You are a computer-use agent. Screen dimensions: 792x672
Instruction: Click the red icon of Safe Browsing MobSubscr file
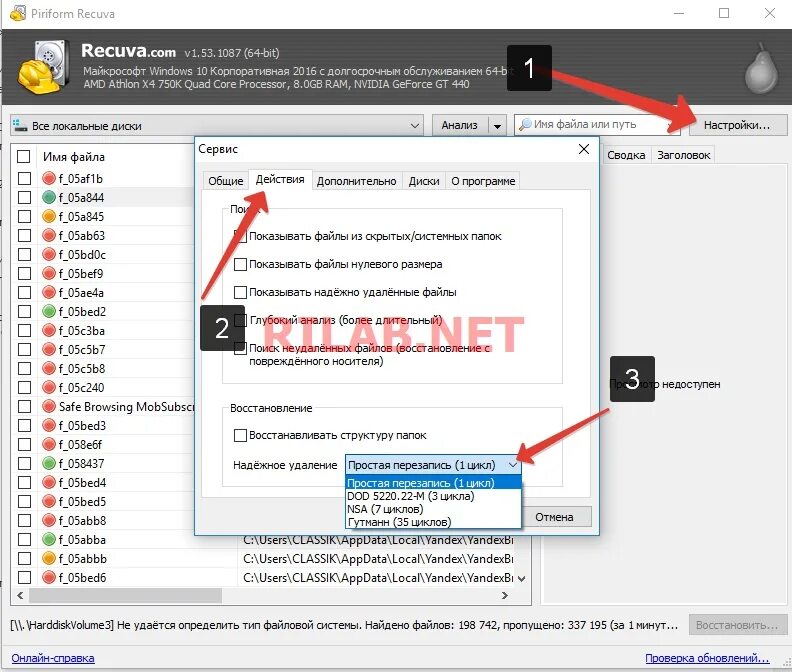tap(48, 406)
